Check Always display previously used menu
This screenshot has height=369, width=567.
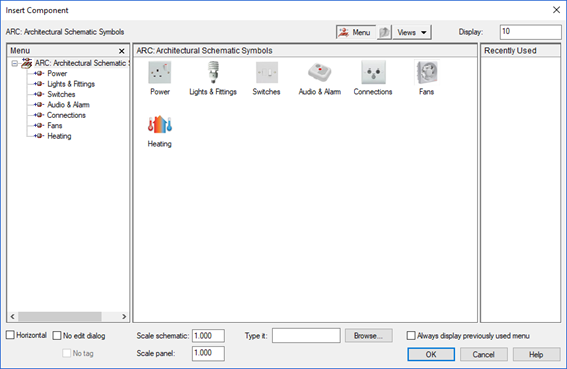(411, 335)
